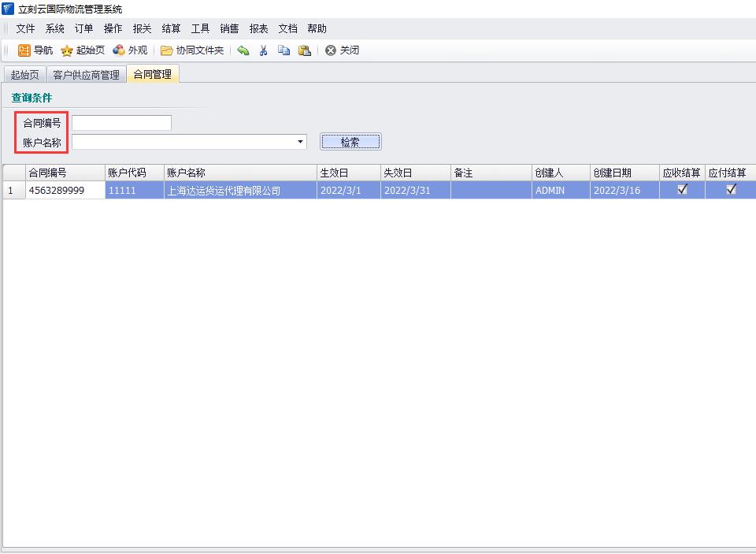Open the 协同文件夹 folder icon

click(167, 50)
